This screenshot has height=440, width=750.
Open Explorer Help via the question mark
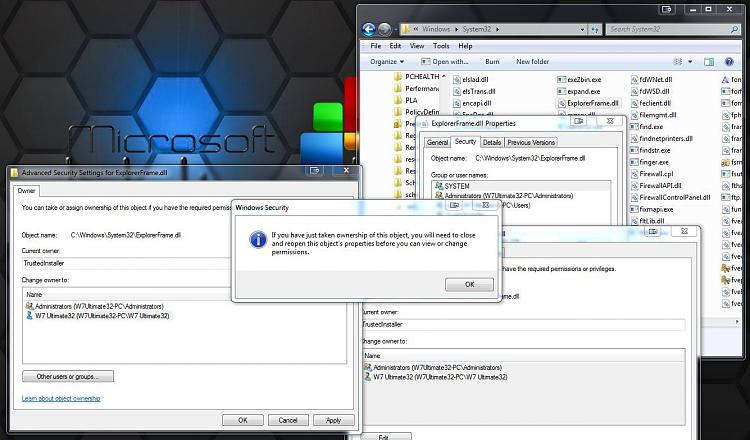pyautogui.click(x=729, y=62)
